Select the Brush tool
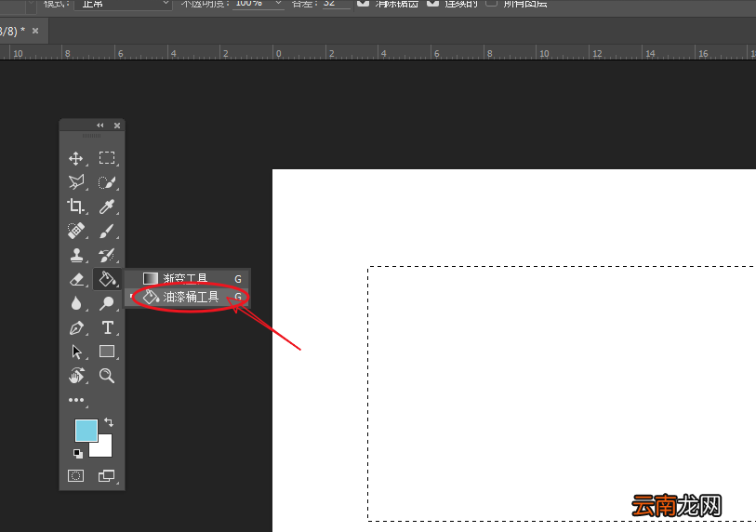 pyautogui.click(x=107, y=231)
